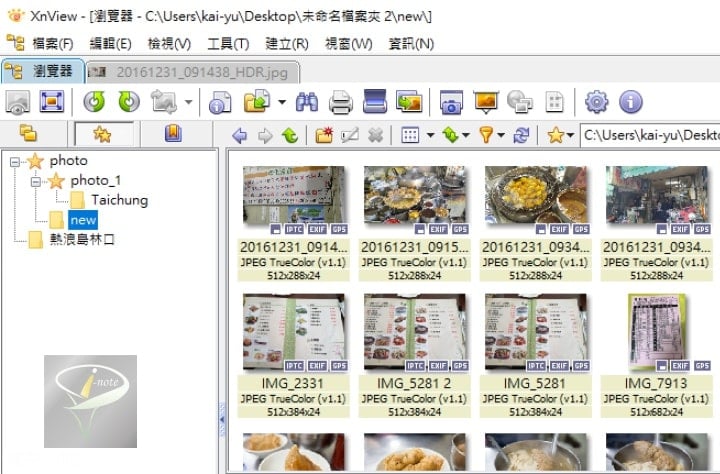Open the settings gear icon
This screenshot has width=720, height=474.
tap(596, 102)
